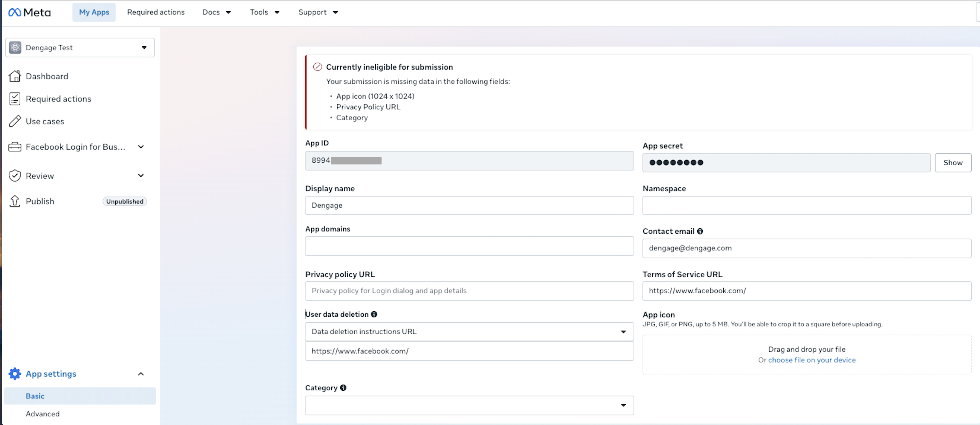Open Dashboard house icon
The width and height of the screenshot is (980, 425).
click(15, 76)
